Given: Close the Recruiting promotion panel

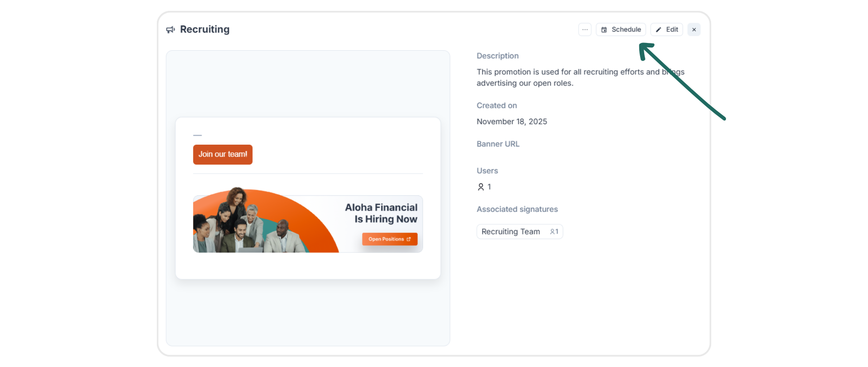Looking at the screenshot, I should [x=694, y=29].
